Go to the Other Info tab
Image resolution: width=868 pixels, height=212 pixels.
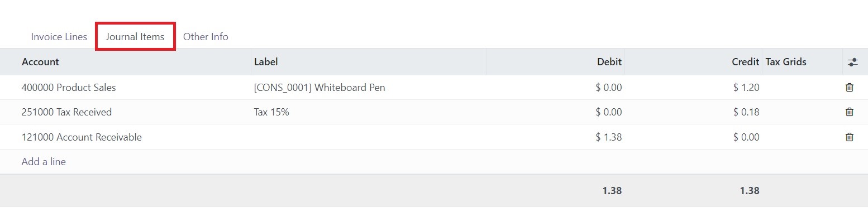coord(206,37)
